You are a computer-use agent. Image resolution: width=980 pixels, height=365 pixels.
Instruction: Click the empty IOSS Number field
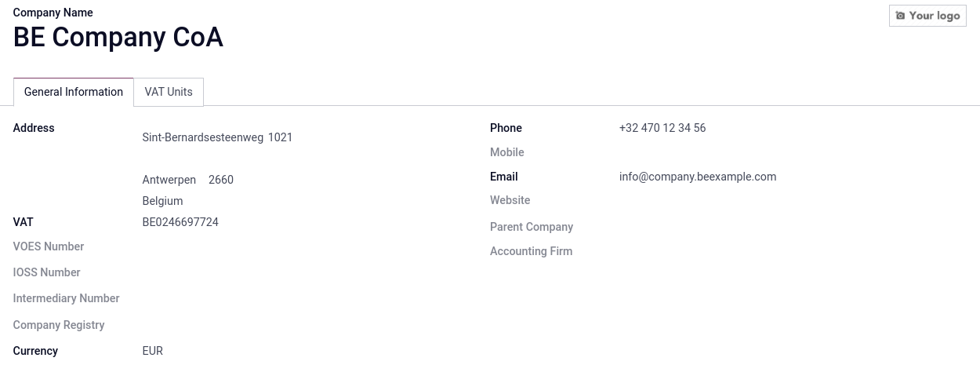235,272
